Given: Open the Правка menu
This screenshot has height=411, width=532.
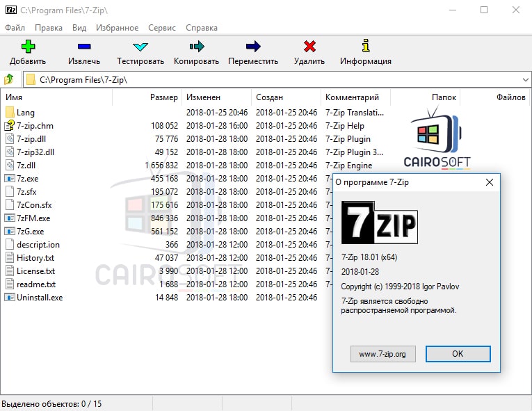Looking at the screenshot, I should tap(49, 28).
